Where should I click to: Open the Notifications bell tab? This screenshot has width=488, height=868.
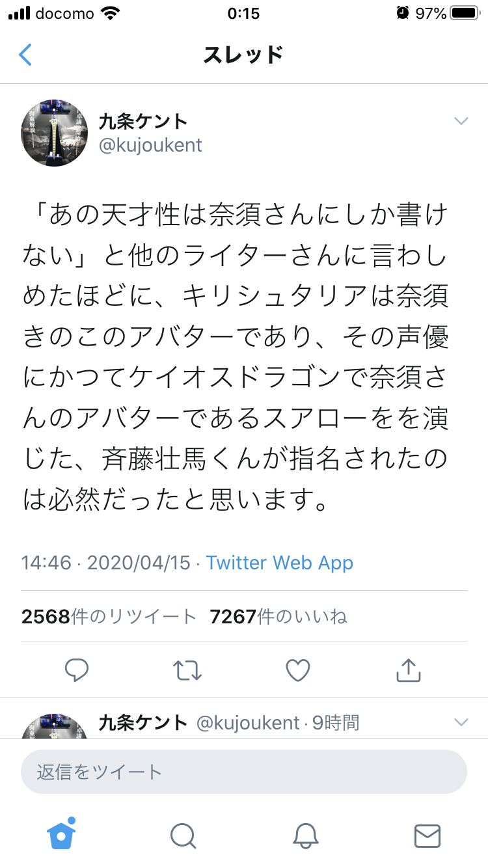click(305, 835)
